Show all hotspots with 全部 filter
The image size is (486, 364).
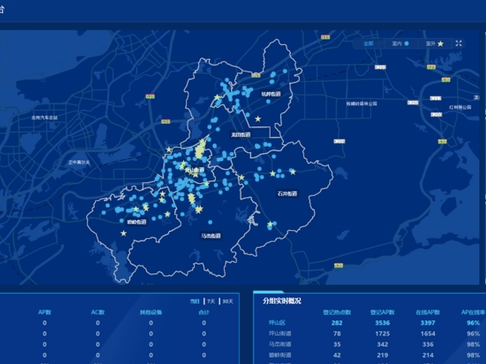(x=368, y=44)
